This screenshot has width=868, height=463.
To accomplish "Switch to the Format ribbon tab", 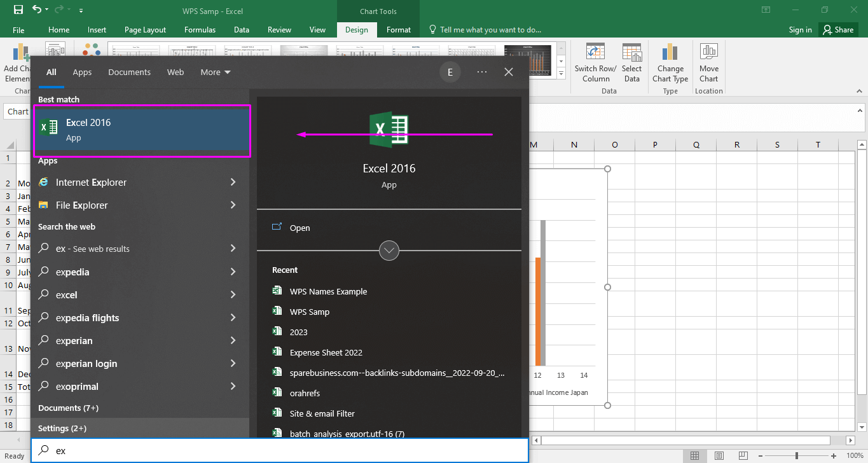I will click(x=399, y=29).
